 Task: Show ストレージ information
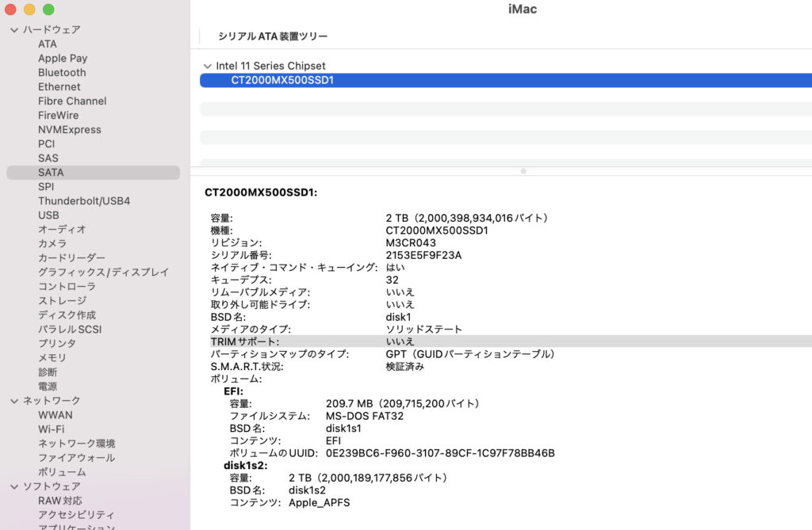click(62, 300)
